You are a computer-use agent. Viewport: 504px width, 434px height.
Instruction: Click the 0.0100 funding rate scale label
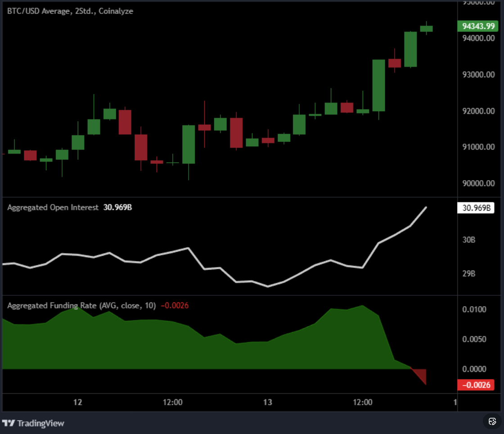pyautogui.click(x=475, y=310)
